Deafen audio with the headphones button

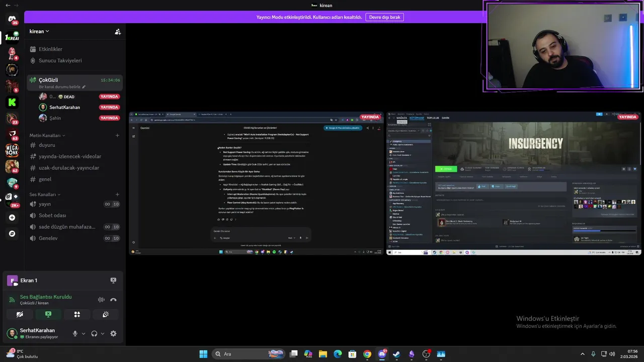(x=94, y=333)
